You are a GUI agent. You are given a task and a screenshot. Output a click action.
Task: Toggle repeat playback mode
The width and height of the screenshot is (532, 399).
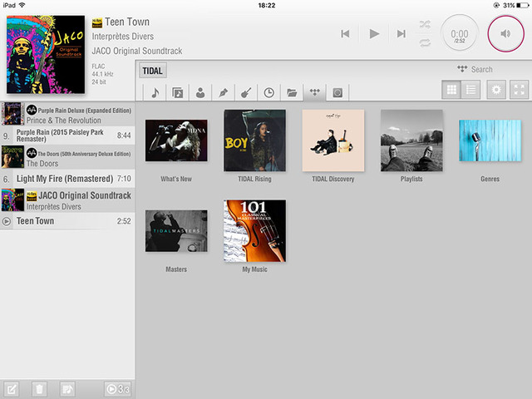coord(425,42)
